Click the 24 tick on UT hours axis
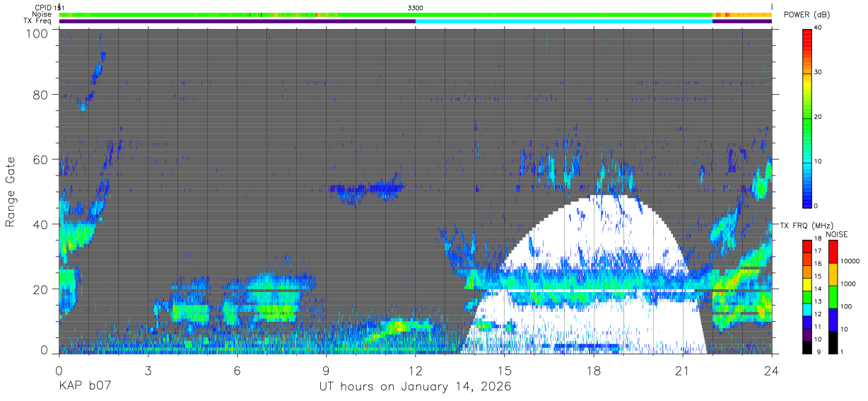 pyautogui.click(x=772, y=370)
